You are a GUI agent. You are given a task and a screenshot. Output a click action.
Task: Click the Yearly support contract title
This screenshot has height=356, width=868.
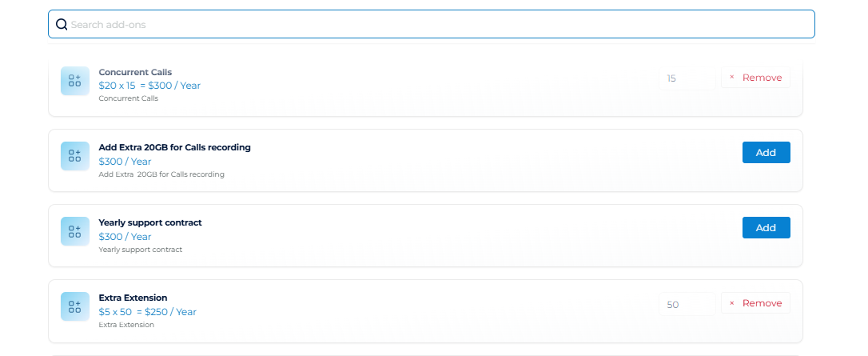pyautogui.click(x=150, y=222)
